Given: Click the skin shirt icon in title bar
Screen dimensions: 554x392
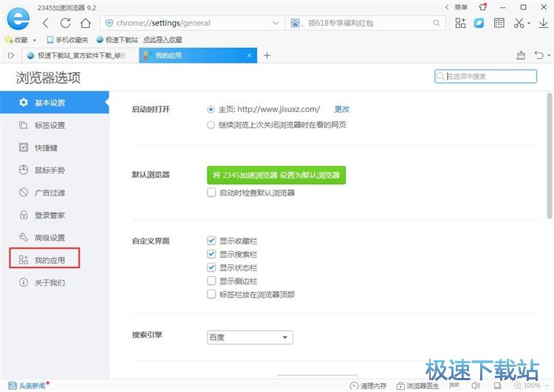Looking at the screenshot, I should click(482, 7).
